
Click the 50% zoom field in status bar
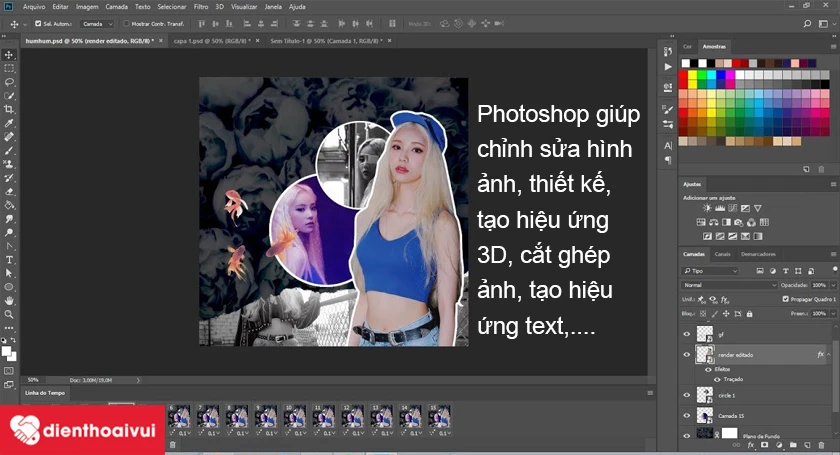[x=33, y=380]
